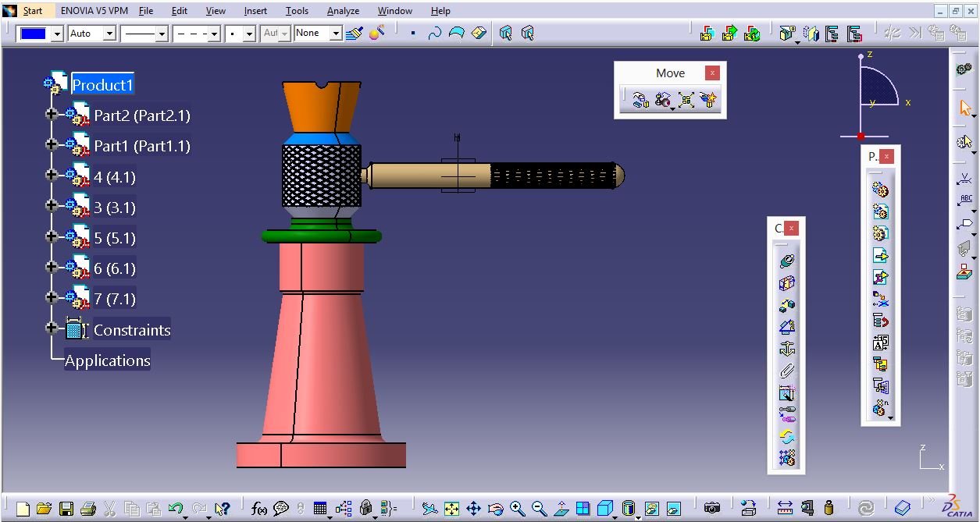The width and height of the screenshot is (980, 522).
Task: Click the top gear icon in Product toolbar
Action: [880, 190]
